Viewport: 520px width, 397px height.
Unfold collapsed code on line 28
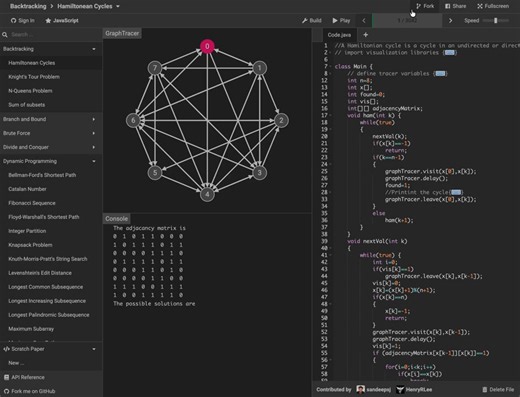pyautogui.click(x=456, y=192)
